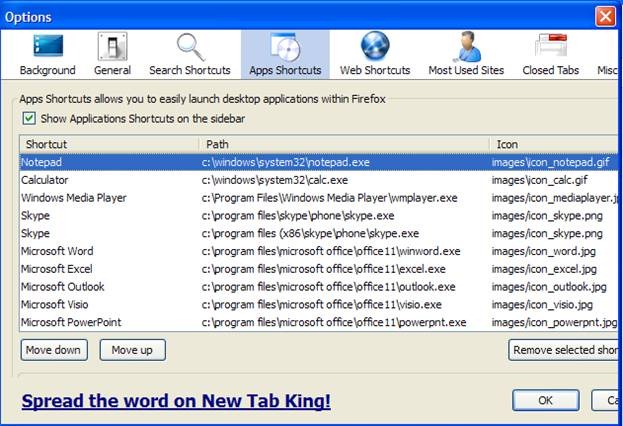623x426 pixels.
Task: Select the Calculator shortcut row
Action: 49,180
